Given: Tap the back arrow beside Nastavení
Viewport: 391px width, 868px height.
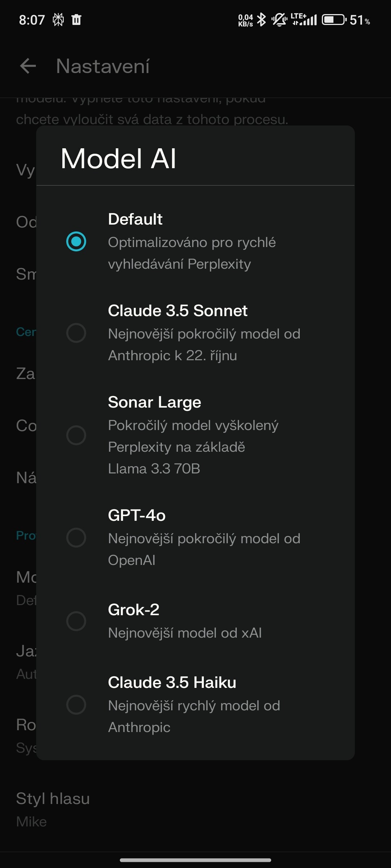Looking at the screenshot, I should coord(28,66).
